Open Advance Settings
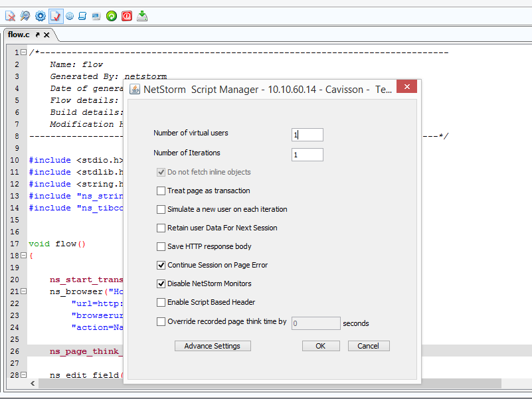Viewport: 532px width, 399px height. pyautogui.click(x=213, y=346)
